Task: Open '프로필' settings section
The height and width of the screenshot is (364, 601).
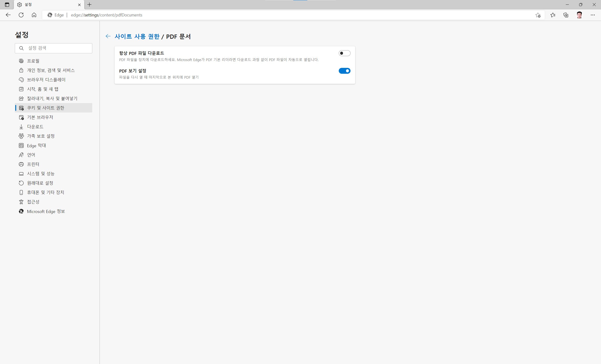Action: click(x=33, y=61)
